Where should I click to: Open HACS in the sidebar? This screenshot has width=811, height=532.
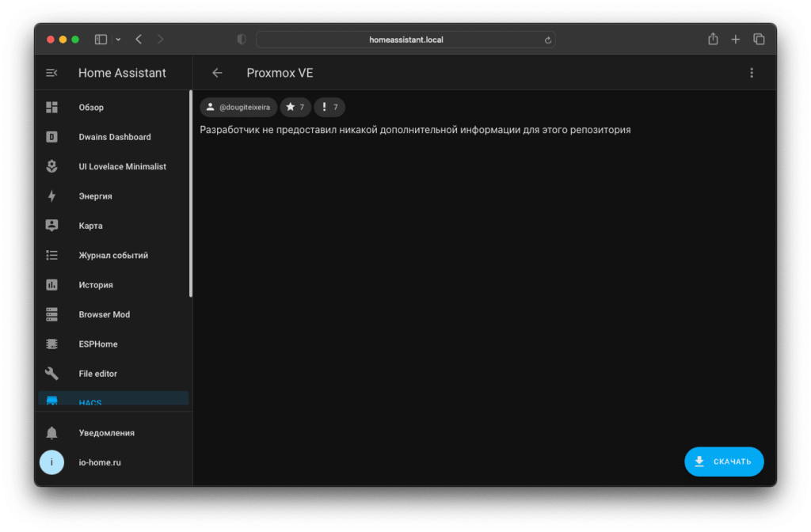coord(113,400)
